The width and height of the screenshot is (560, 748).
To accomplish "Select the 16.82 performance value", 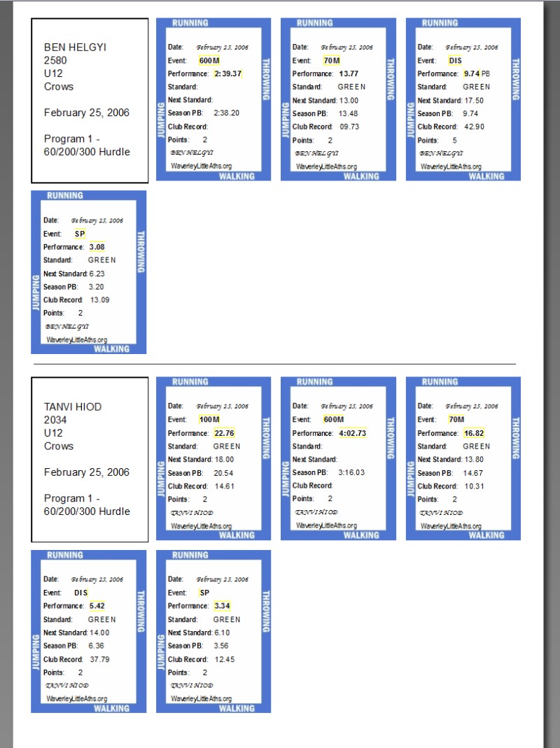I will pos(473,433).
